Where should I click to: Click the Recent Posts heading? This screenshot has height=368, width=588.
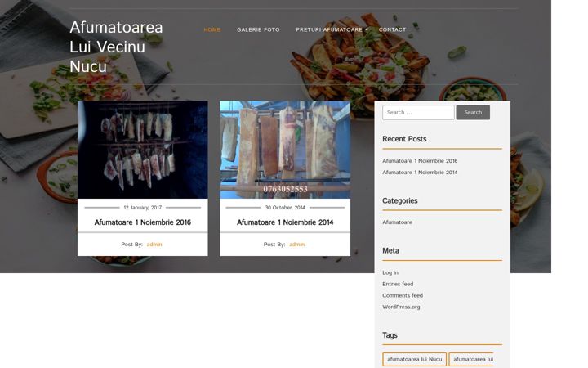click(x=404, y=139)
